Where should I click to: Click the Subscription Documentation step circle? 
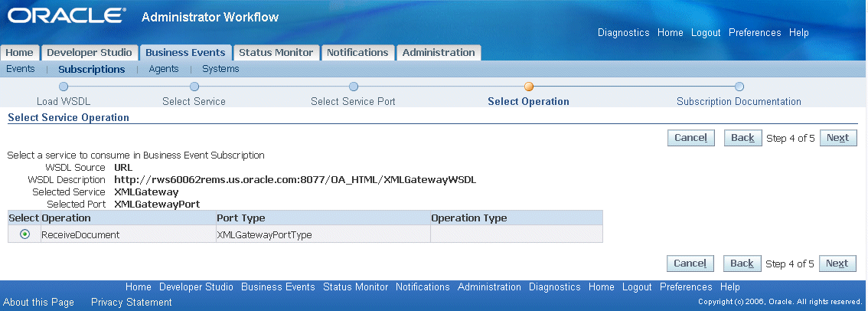tap(739, 87)
